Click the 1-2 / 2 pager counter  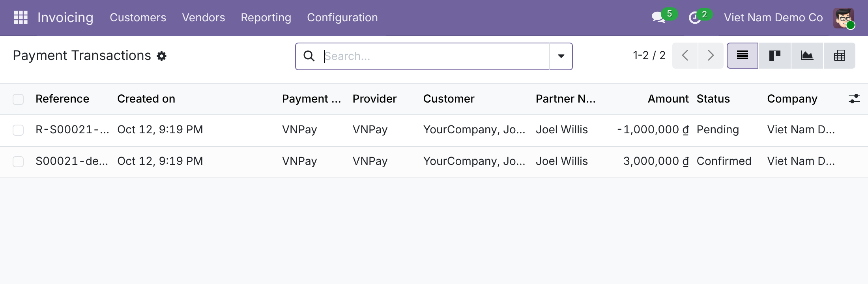[x=649, y=55]
